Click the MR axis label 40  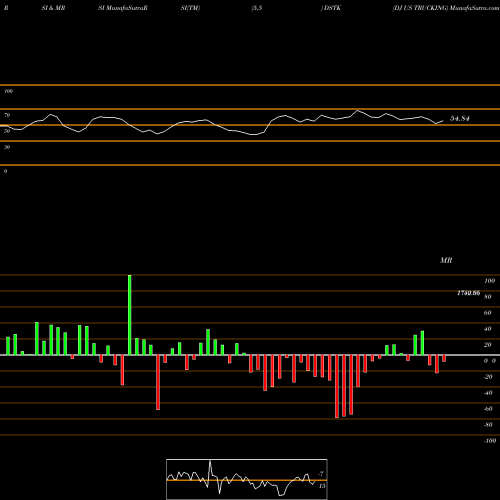click(x=488, y=329)
